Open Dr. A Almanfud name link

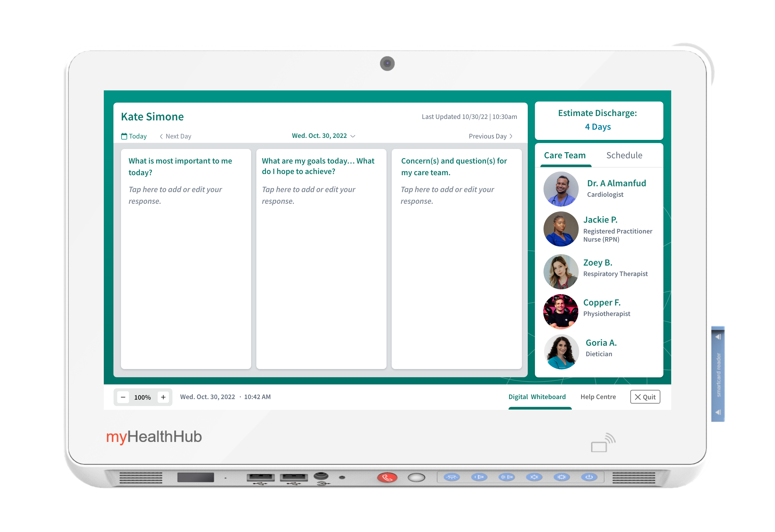tap(616, 183)
